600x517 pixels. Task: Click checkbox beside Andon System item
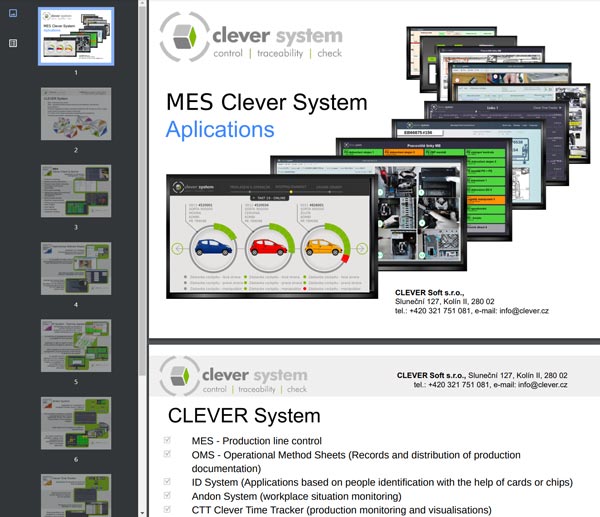pos(167,496)
